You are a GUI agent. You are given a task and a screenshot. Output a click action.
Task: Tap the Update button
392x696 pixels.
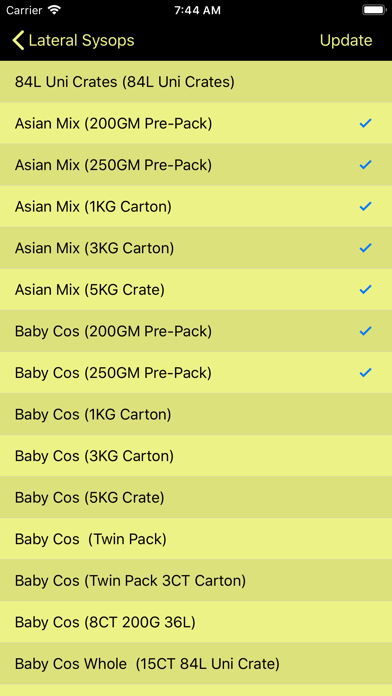pos(346,40)
